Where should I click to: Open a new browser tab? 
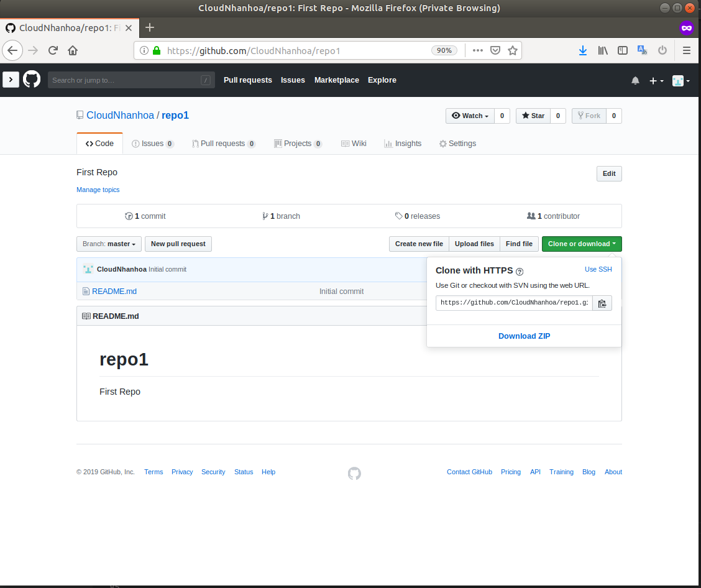click(x=150, y=28)
